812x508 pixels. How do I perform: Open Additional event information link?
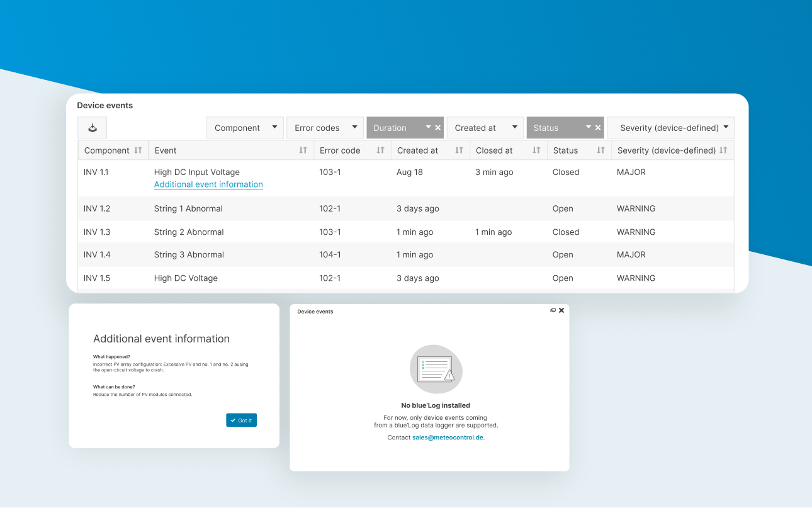pos(208,184)
